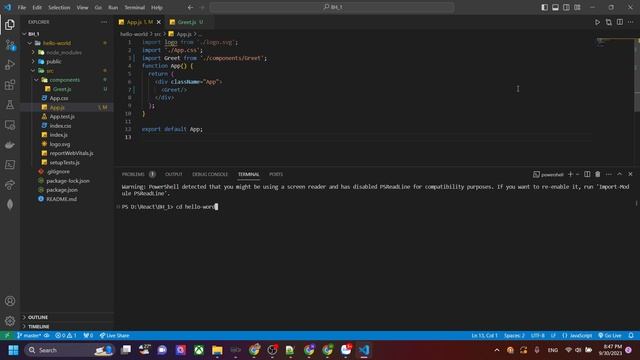Open the Extensions view
This screenshot has height=360, width=640.
tap(10, 85)
